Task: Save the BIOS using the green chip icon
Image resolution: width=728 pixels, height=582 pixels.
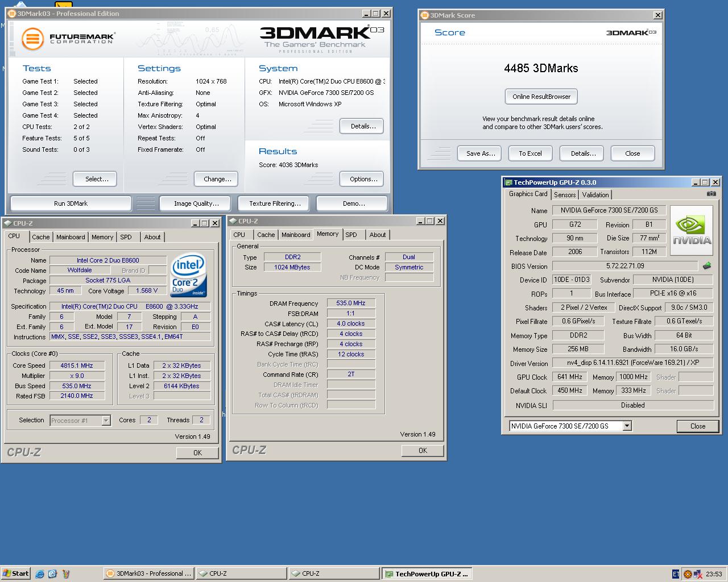Action: [707, 265]
